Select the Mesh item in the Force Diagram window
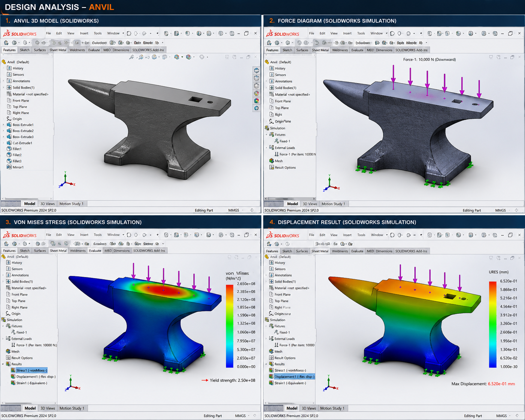This screenshot has width=525, height=420. point(279,161)
